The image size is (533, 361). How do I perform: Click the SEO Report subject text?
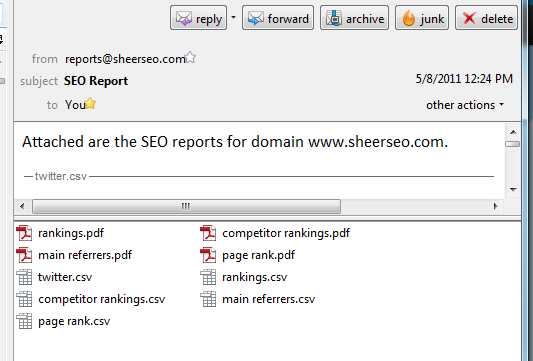click(x=96, y=81)
